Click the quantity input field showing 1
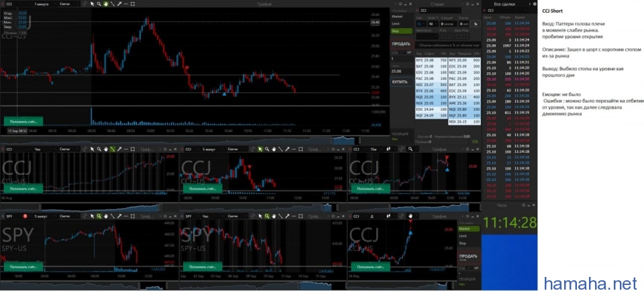 tap(401, 59)
